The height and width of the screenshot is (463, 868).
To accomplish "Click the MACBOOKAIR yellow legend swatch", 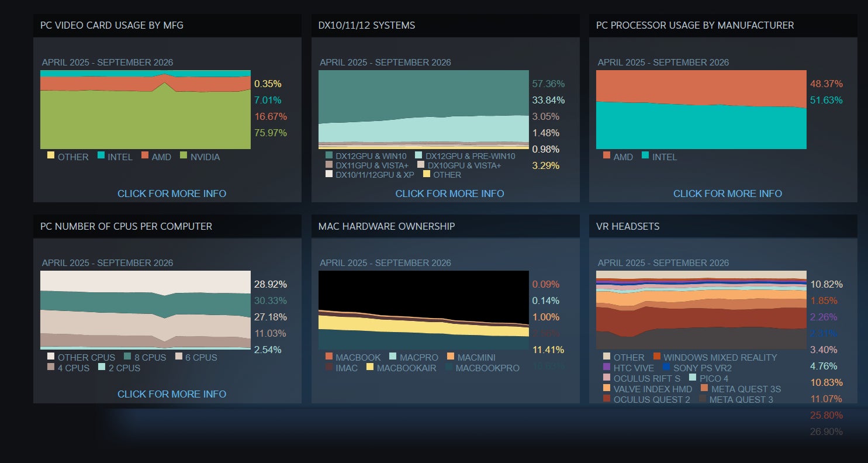I will click(x=370, y=367).
